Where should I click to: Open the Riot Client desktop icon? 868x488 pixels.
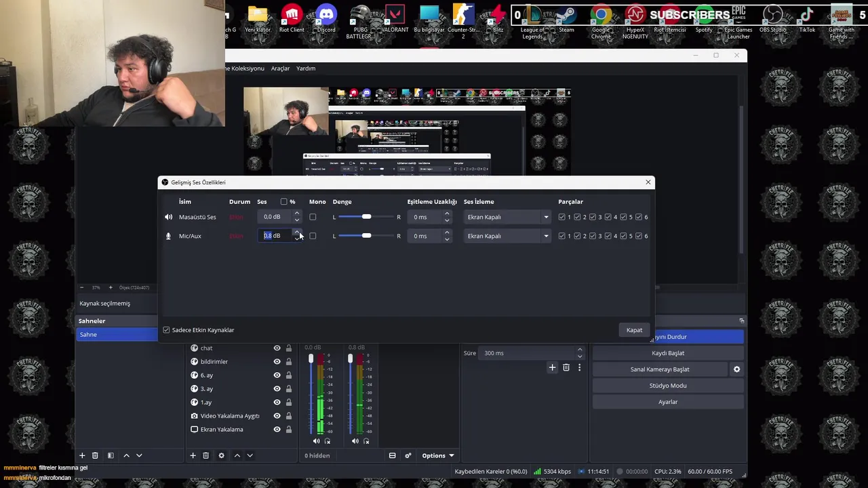[292, 19]
